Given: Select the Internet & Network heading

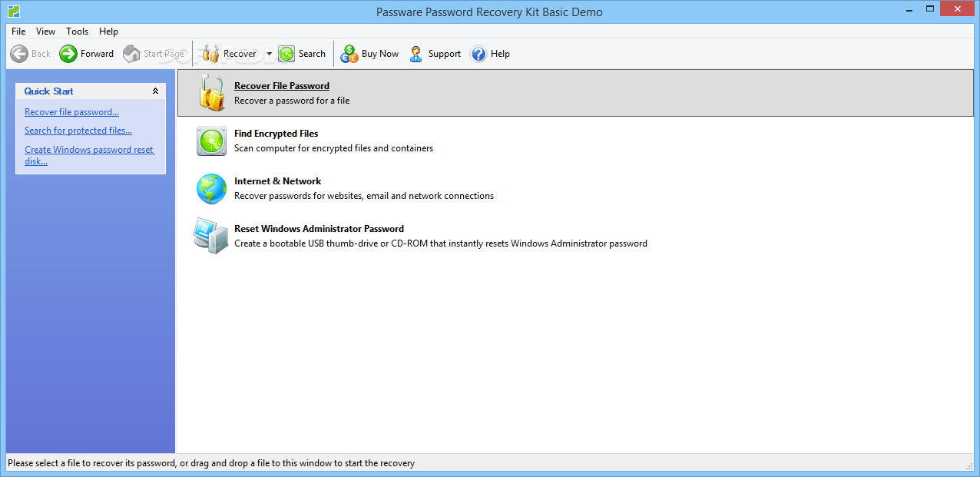Looking at the screenshot, I should tap(277, 181).
